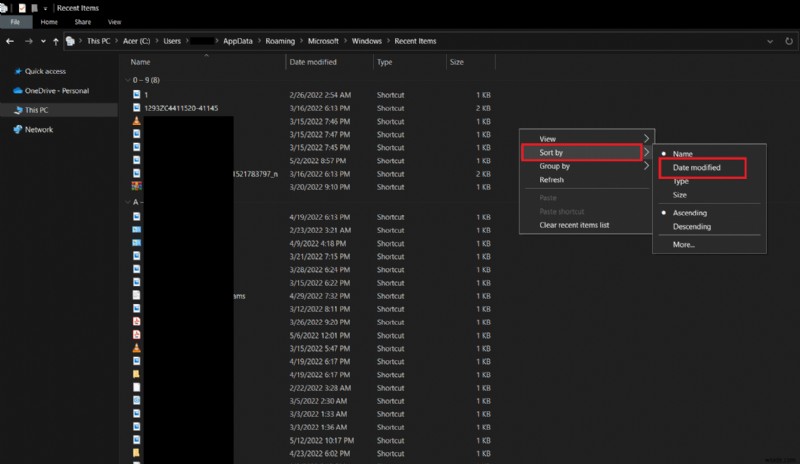
Task: Click the image icon dated 2/23/2022 3:21 AM
Action: coord(137,230)
